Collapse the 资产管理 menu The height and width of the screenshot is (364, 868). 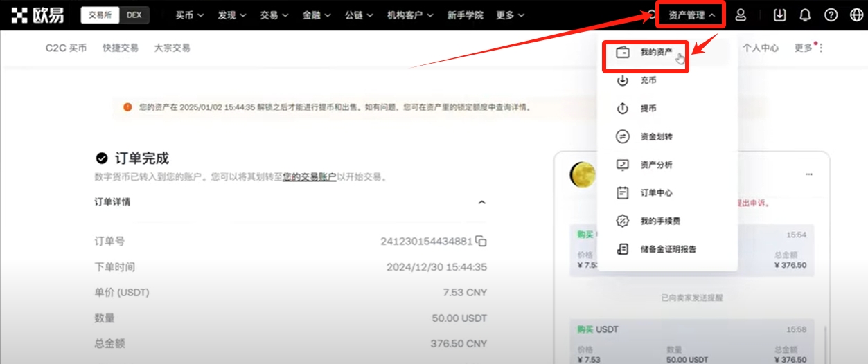(691, 15)
